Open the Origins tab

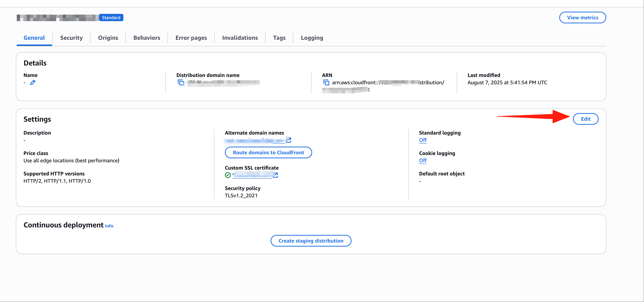click(x=108, y=38)
